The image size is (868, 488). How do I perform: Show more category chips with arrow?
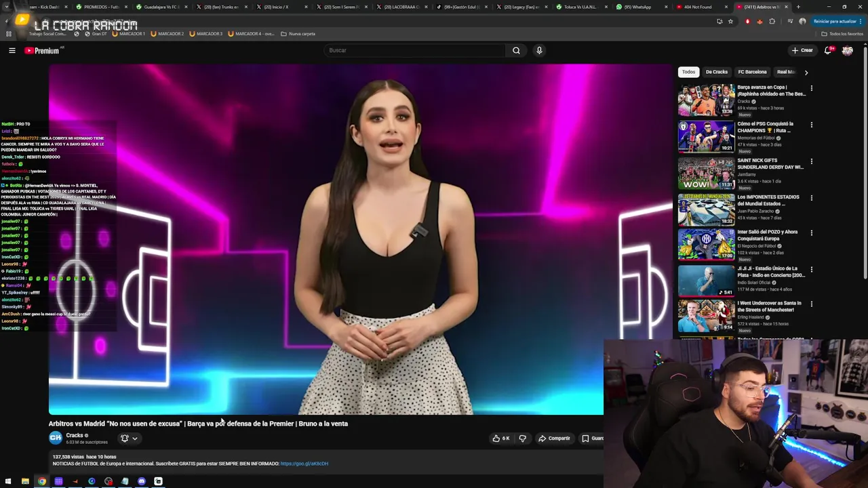pos(806,72)
